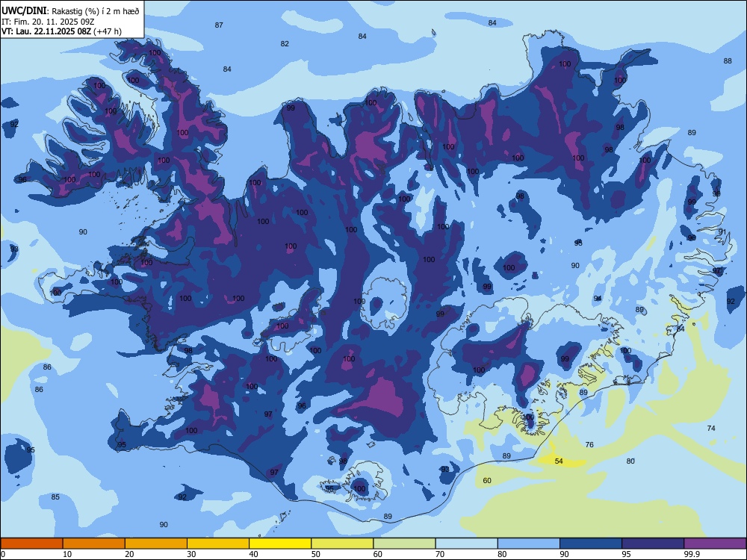Screen dimensions: 747x560
Task: Pick the 60–70 light green legend swatch
Action: coord(404,544)
